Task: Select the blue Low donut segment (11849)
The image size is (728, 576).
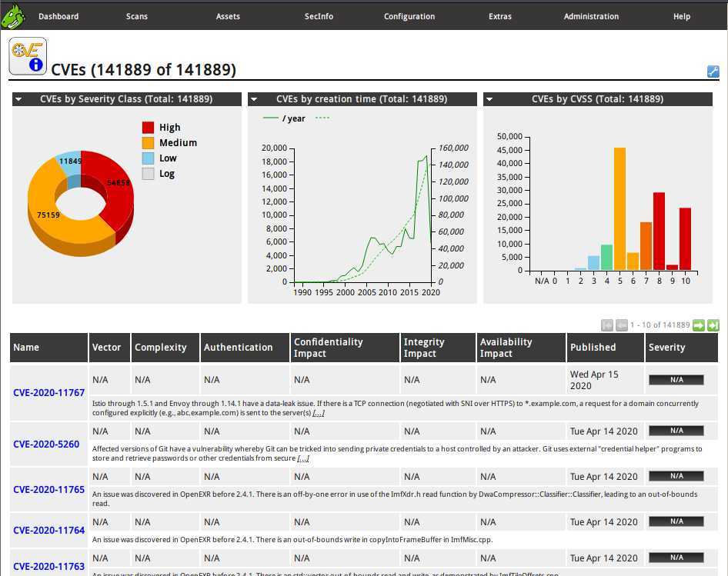Action: tap(69, 161)
